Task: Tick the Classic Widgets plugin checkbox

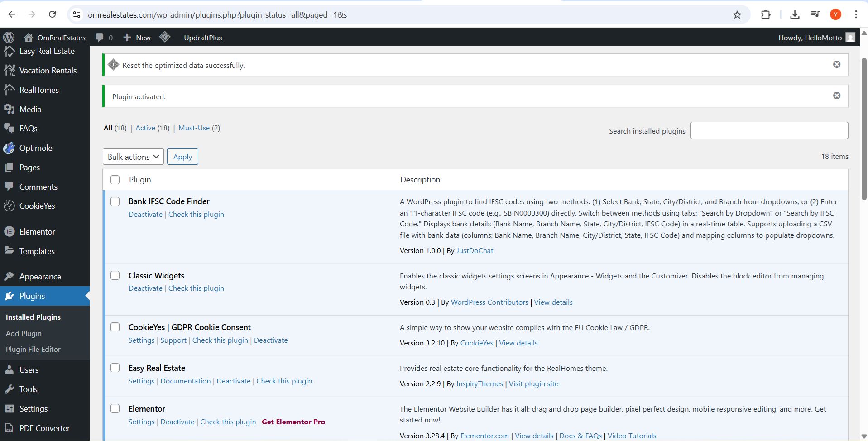Action: pyautogui.click(x=115, y=276)
